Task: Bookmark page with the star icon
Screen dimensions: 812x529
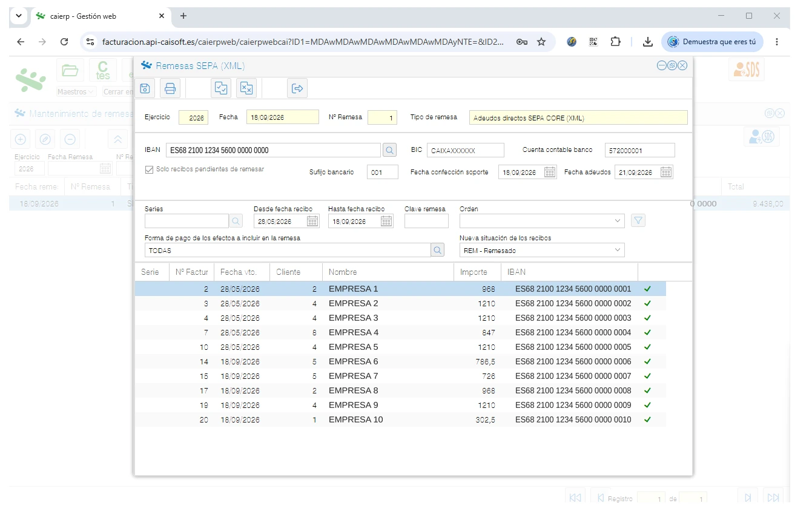Action: [x=541, y=42]
